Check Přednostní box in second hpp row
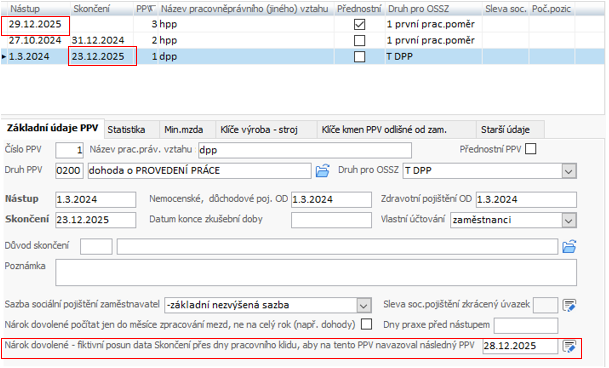609x368 pixels. click(359, 40)
